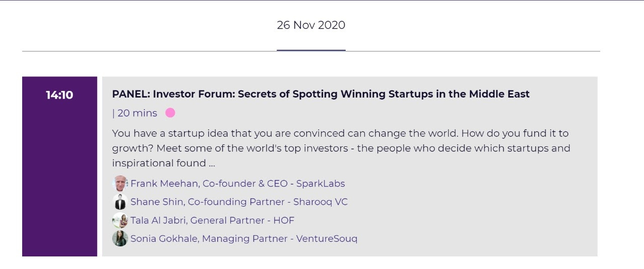Open the Investor Forum panel title
Viewport: 644px width, 269px height.
320,94
